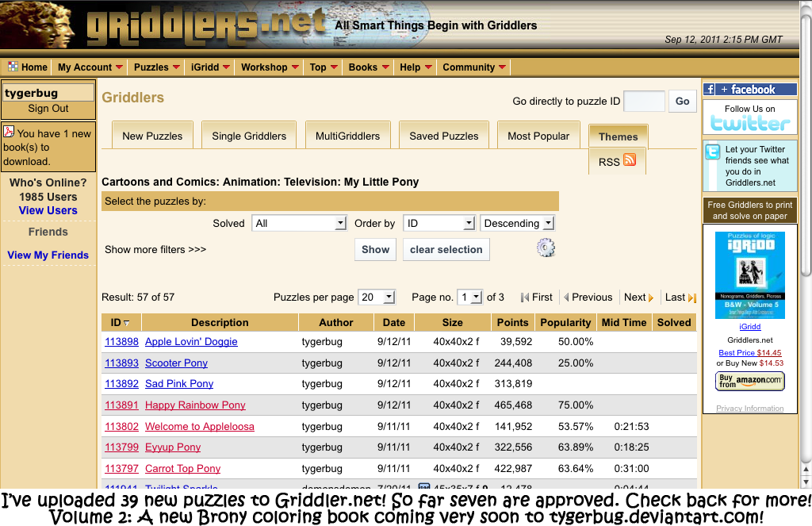Select the Themes tab
The image size is (812, 526).
618,136
